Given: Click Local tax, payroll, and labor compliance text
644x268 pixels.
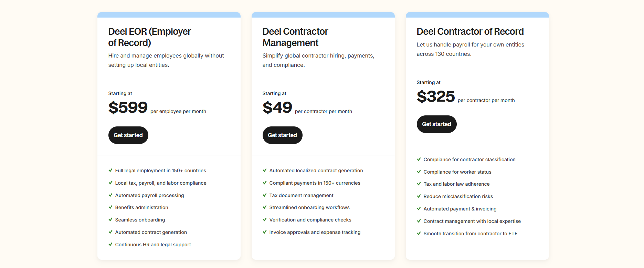Looking at the screenshot, I should click(161, 183).
